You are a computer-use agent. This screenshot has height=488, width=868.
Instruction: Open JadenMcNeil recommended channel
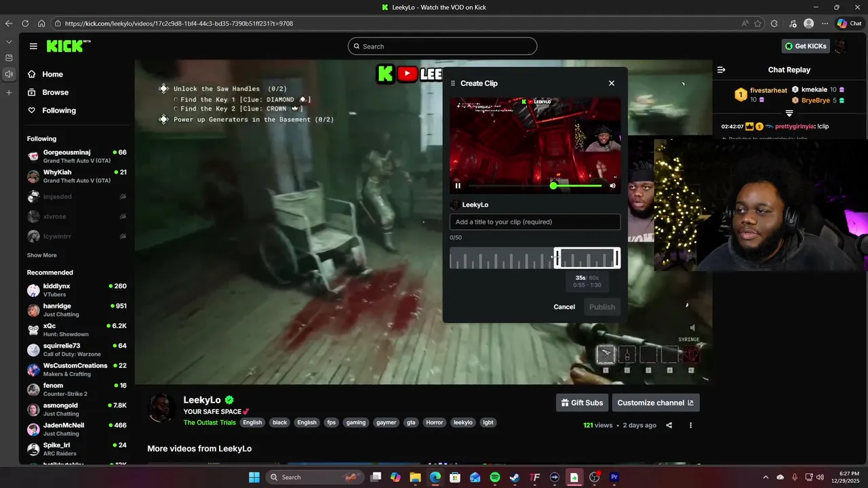click(x=77, y=429)
